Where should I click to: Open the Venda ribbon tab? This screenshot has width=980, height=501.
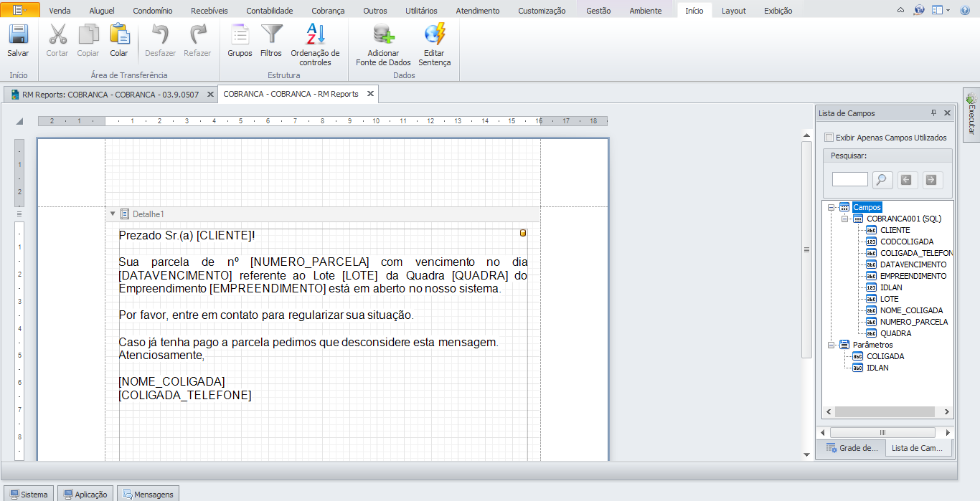tap(60, 11)
